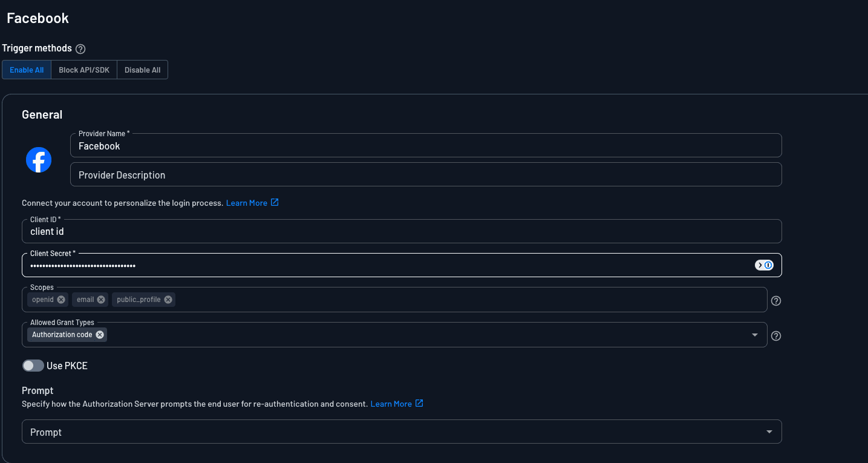Image resolution: width=868 pixels, height=463 pixels.
Task: Click into the Provider Name field
Action: coord(426,145)
